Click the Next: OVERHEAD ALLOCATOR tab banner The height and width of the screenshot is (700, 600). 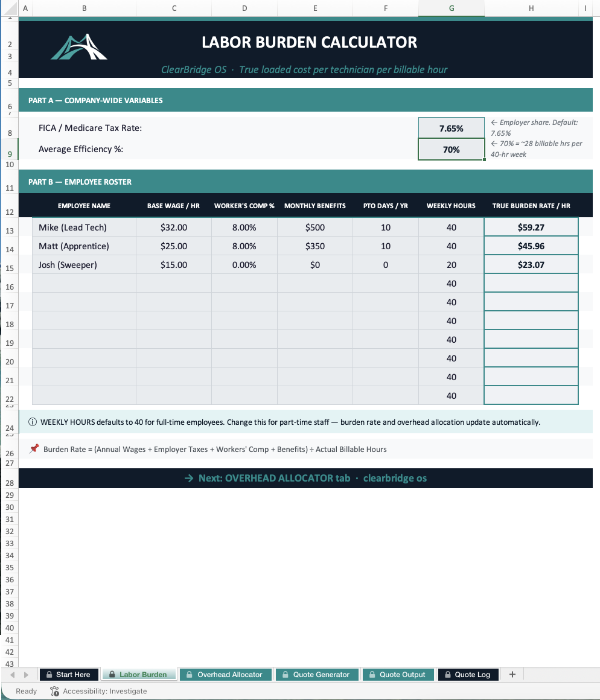point(306,478)
